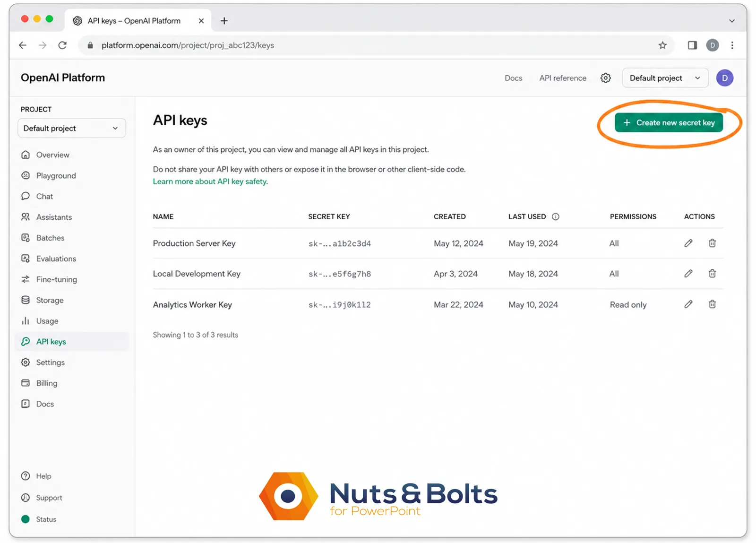756x543 pixels.
Task: Click secret key sk-...i9j0k1l2
Action: click(x=340, y=305)
